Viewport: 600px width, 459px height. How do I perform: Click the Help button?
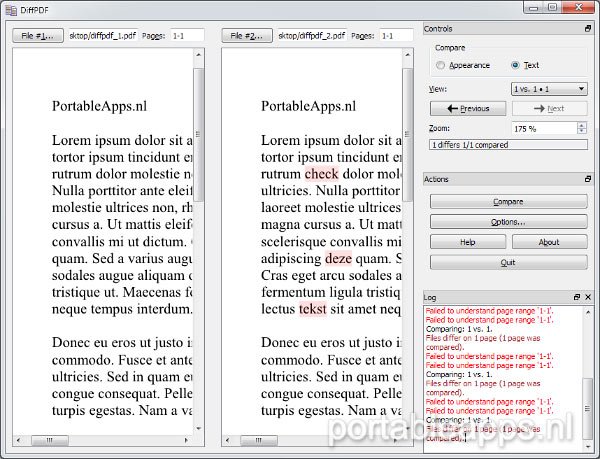467,242
